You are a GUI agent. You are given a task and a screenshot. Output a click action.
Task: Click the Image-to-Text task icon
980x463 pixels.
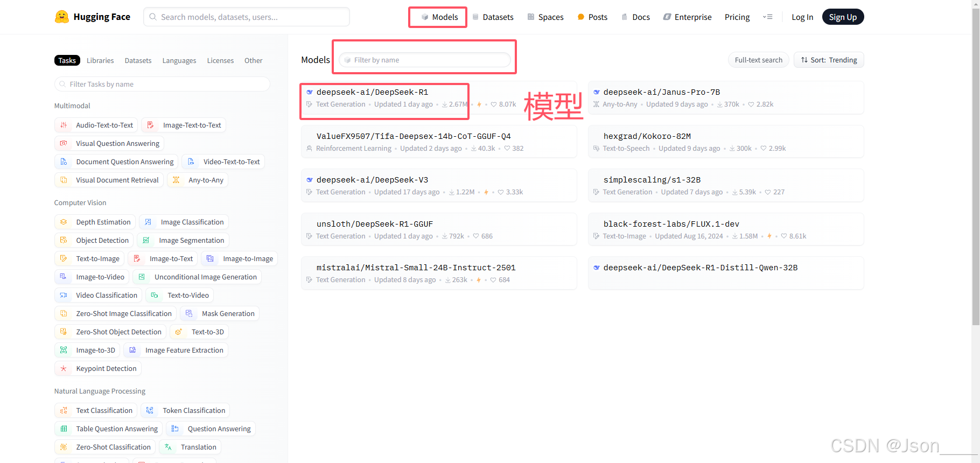click(x=137, y=258)
